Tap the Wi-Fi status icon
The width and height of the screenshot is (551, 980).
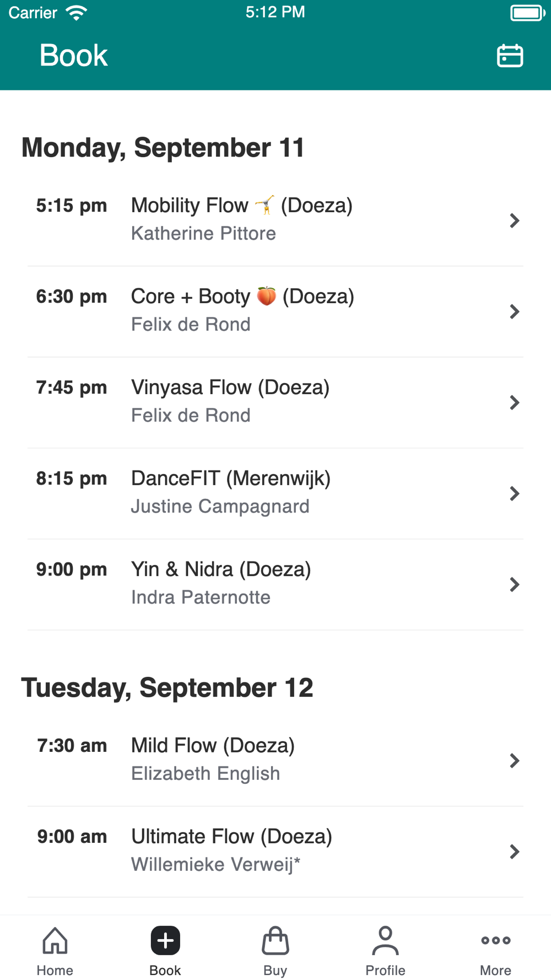click(77, 13)
